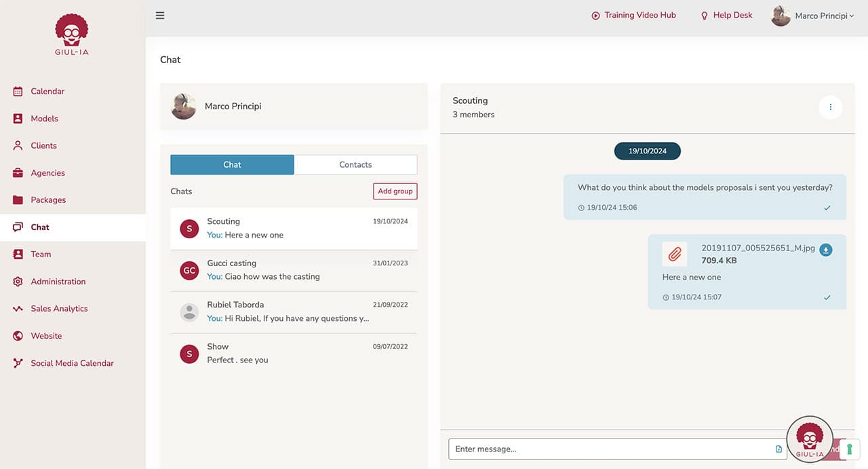This screenshot has width=868, height=469.
Task: Open the Chat item in the sidebar
Action: [73, 227]
